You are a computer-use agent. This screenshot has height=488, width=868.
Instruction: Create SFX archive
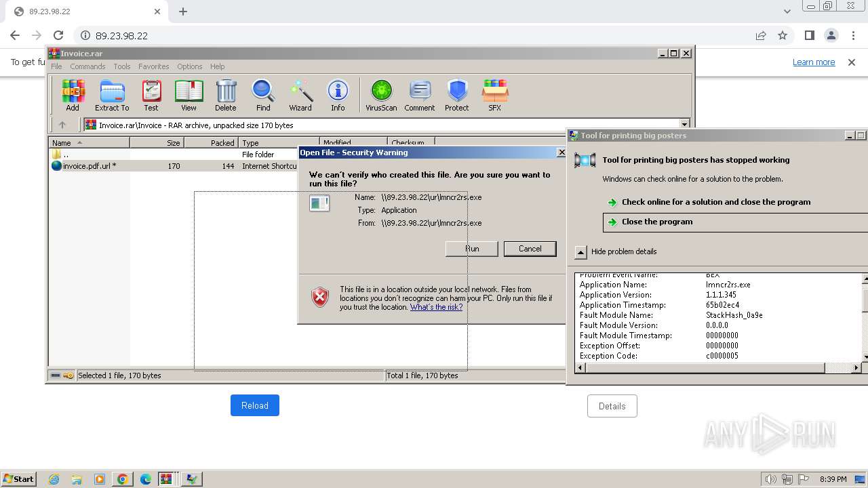point(495,95)
